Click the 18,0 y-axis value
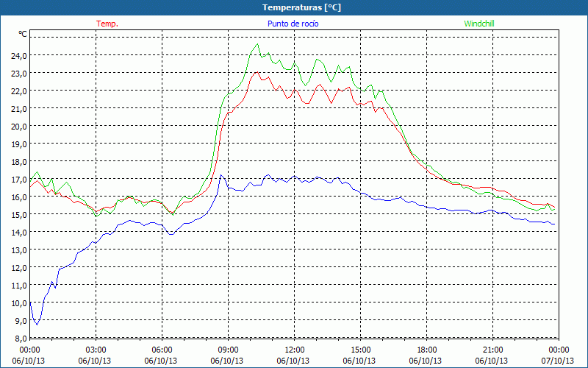Viewport: 588px width, 368px height. (19, 162)
